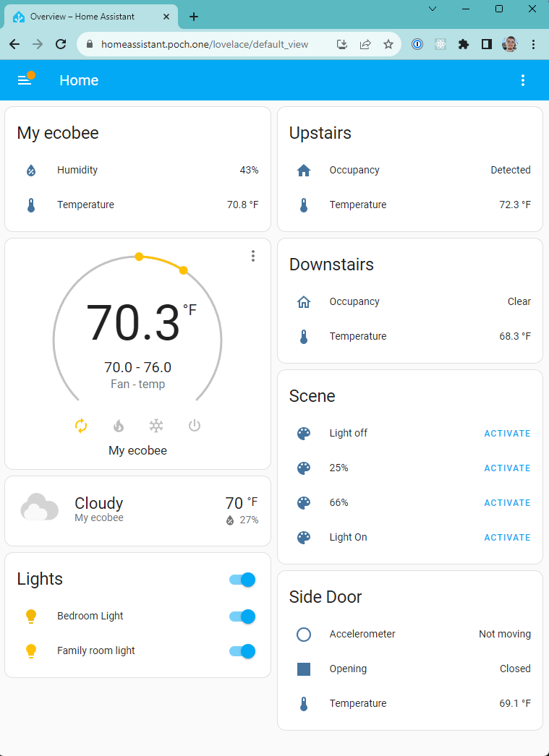Click My ecobee Temperature thermometer icon
Viewport: 549px width, 756px height.
(x=31, y=205)
